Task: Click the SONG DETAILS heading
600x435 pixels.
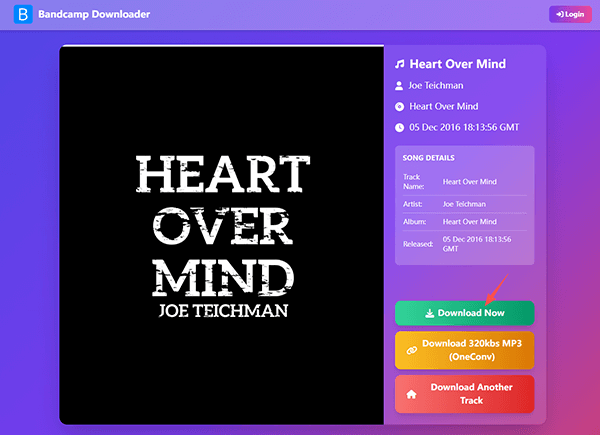Action: (429, 158)
